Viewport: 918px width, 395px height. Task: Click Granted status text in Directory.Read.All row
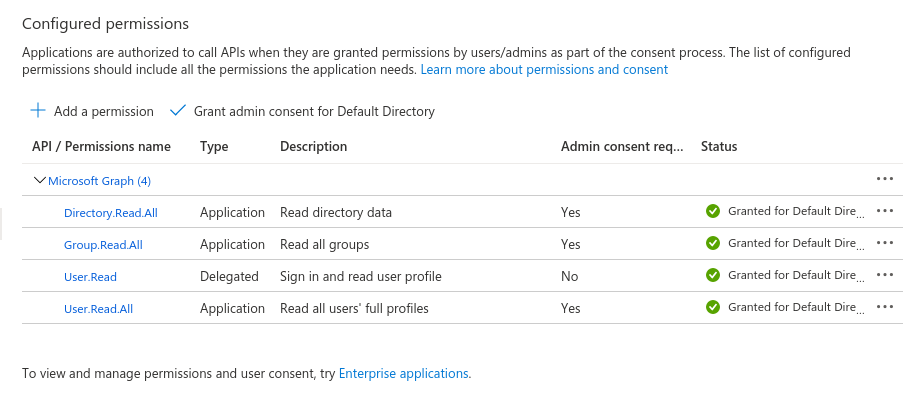[796, 211]
